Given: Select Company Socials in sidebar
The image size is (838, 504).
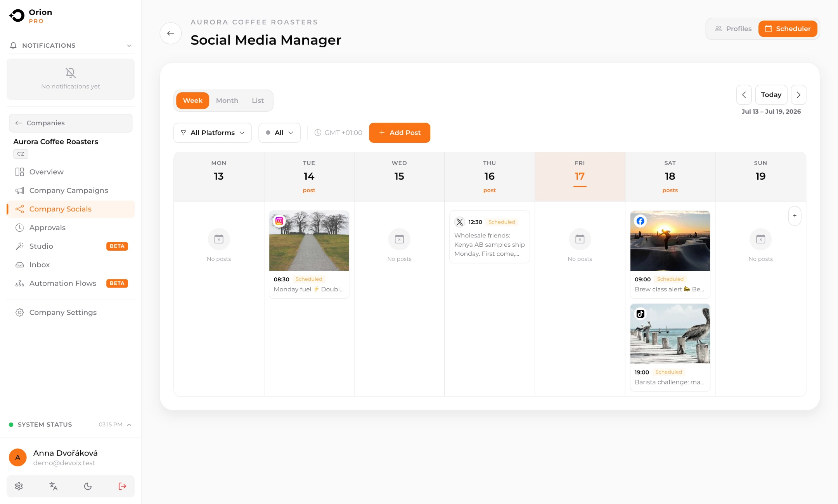Looking at the screenshot, I should [71, 209].
